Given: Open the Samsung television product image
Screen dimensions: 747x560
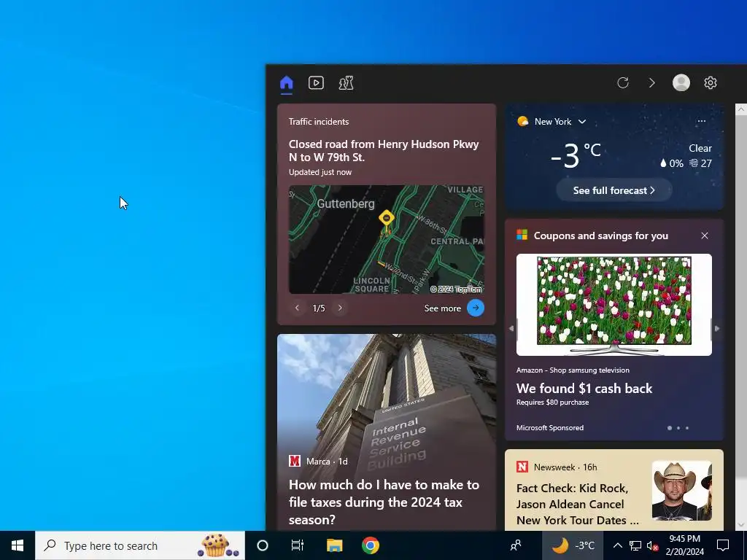Looking at the screenshot, I should [x=614, y=305].
